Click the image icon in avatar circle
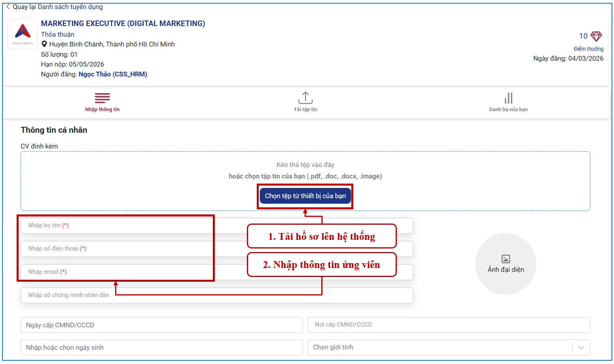 click(506, 259)
